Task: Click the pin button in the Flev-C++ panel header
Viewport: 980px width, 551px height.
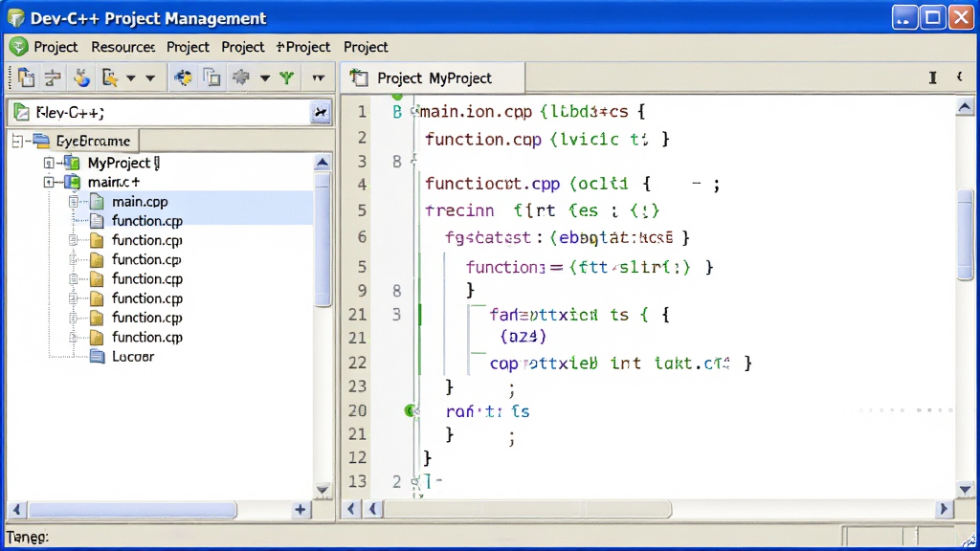Action: tap(321, 113)
